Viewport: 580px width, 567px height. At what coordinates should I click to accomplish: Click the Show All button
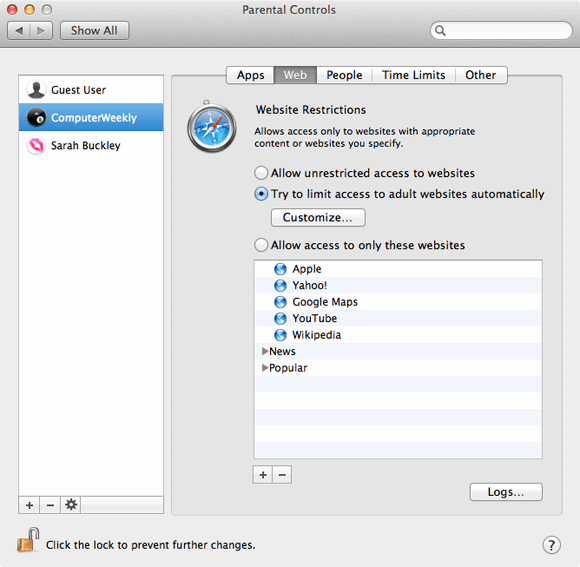click(94, 30)
